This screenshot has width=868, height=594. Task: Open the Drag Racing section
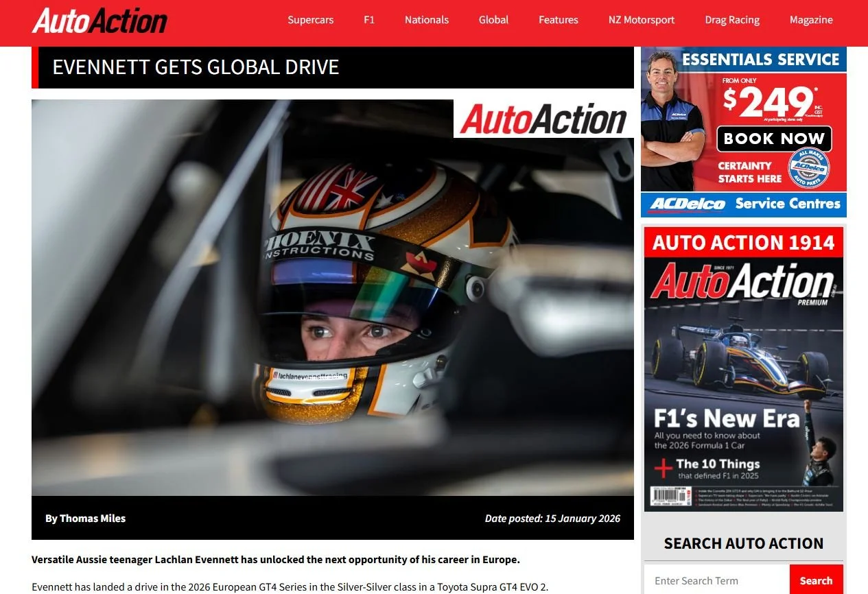point(732,20)
